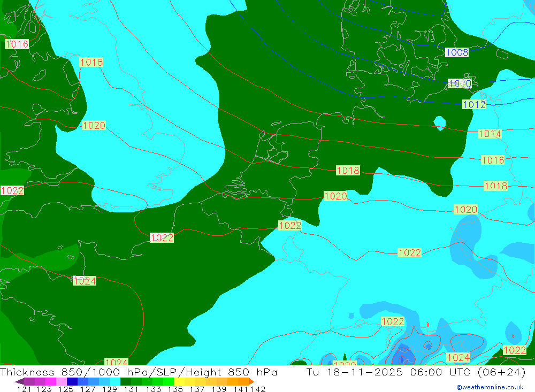The image size is (535, 392).
Task: Click the legend value 127
Action: point(88,389)
